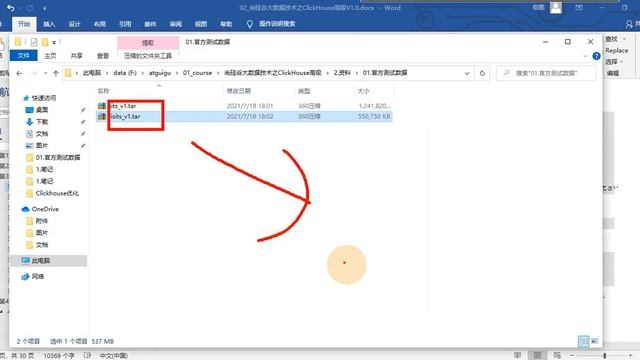Click the lightbulb Tell Me icon in Word

click(x=250, y=24)
